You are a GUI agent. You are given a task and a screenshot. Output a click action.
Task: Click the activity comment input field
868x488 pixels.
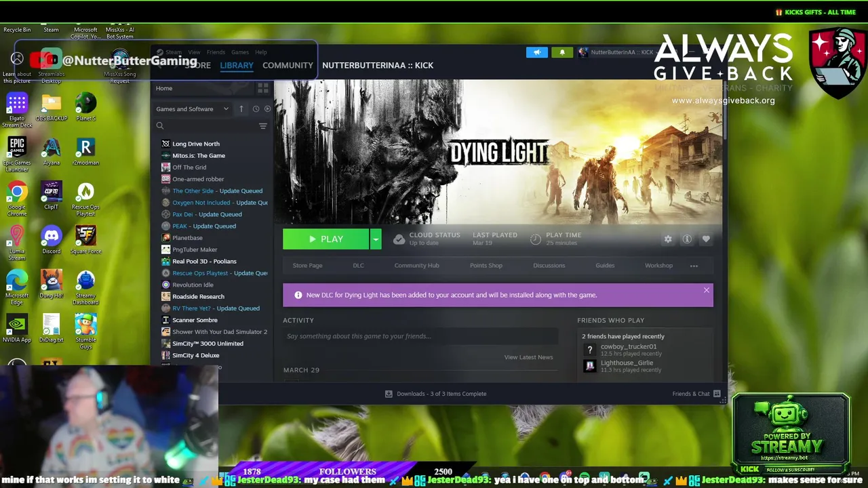coord(420,336)
